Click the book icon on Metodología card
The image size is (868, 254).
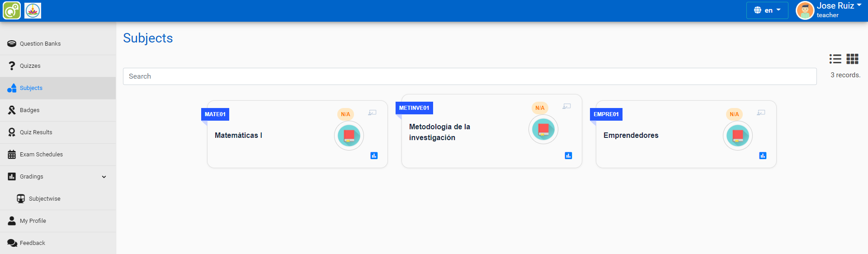[543, 129]
